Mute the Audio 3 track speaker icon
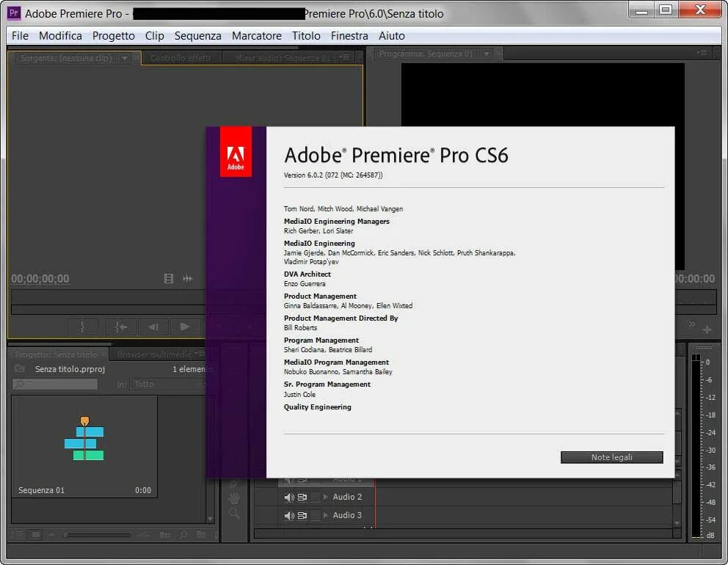 pyautogui.click(x=289, y=516)
